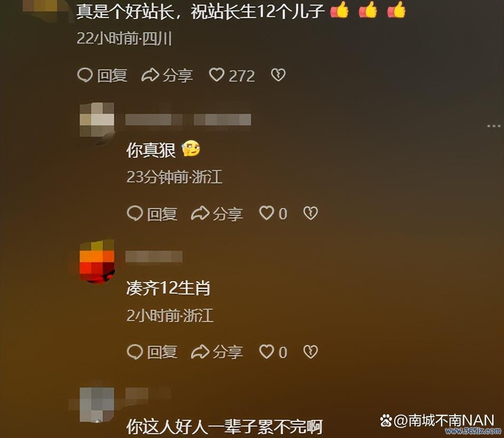Share the 凑齐12生肖 reply
This screenshot has height=438, width=504.
(217, 352)
